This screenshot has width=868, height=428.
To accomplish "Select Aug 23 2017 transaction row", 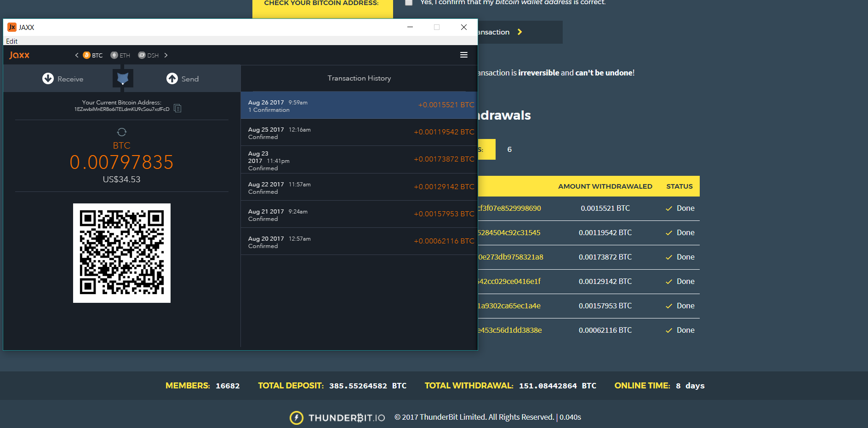I will [359, 160].
